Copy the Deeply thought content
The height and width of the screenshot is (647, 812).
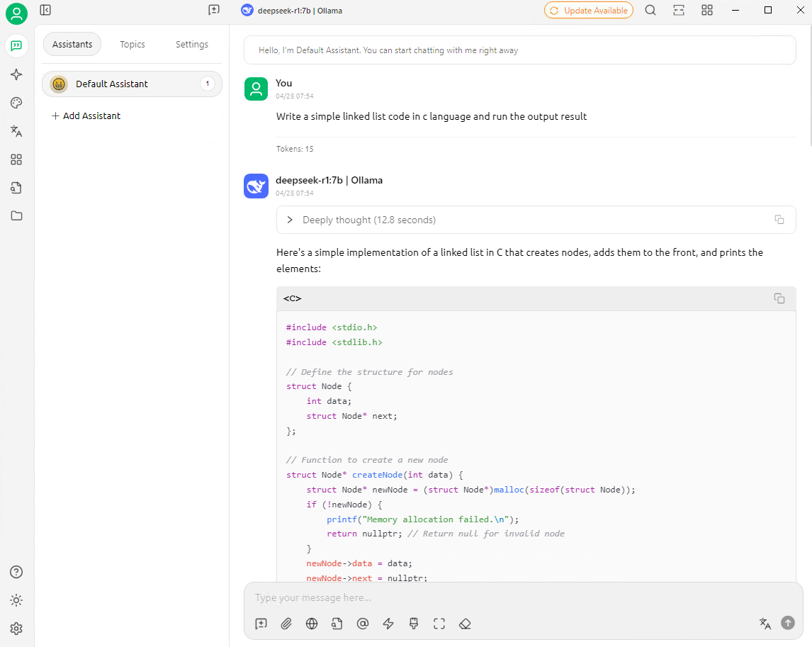pos(779,220)
